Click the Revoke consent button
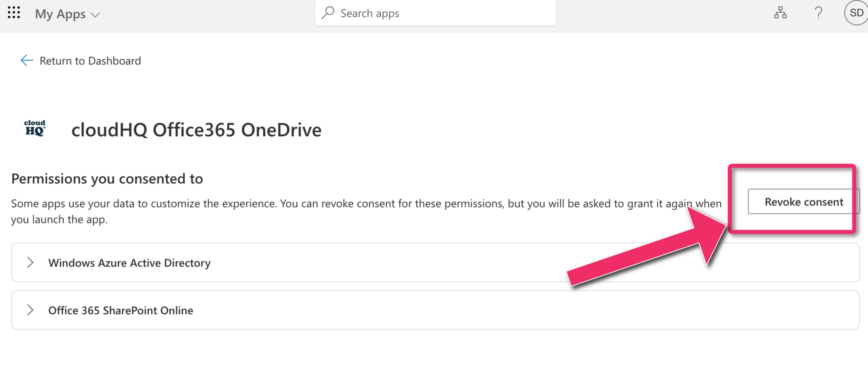The image size is (868, 367). [x=803, y=202]
